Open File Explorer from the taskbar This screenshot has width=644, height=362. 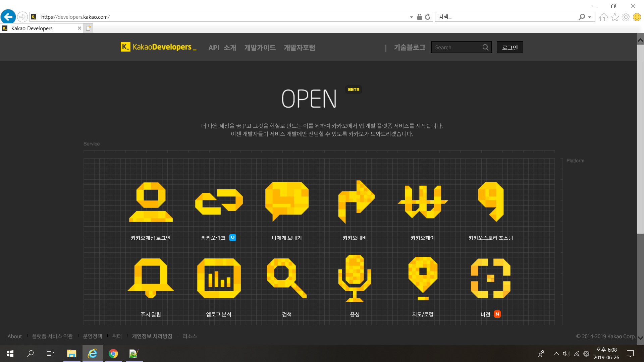(72, 354)
